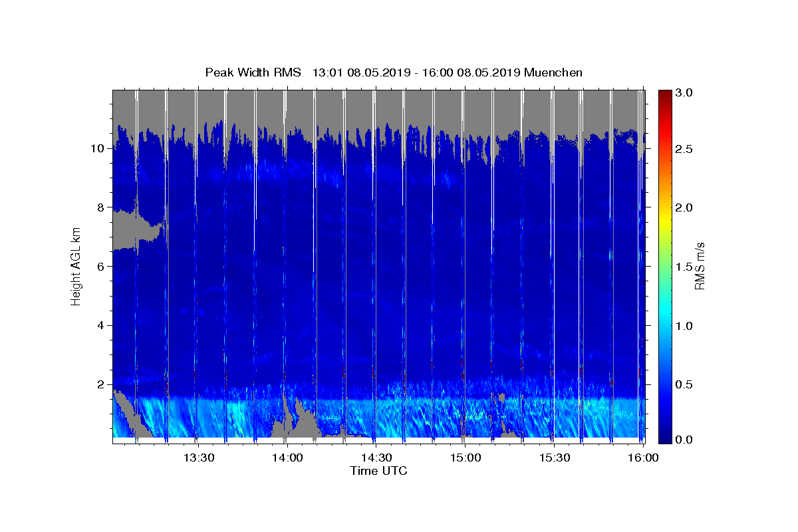
Task: Click the colorbar value 0.0
Action: pos(685,440)
